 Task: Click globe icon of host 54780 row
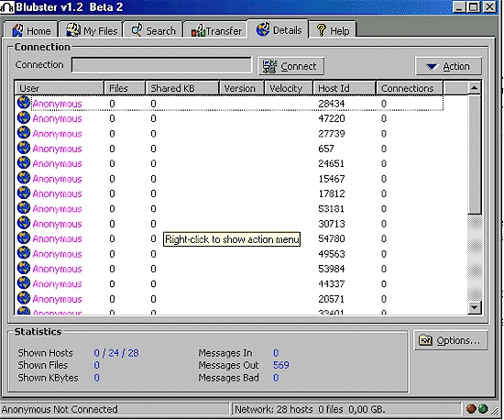pos(24,238)
